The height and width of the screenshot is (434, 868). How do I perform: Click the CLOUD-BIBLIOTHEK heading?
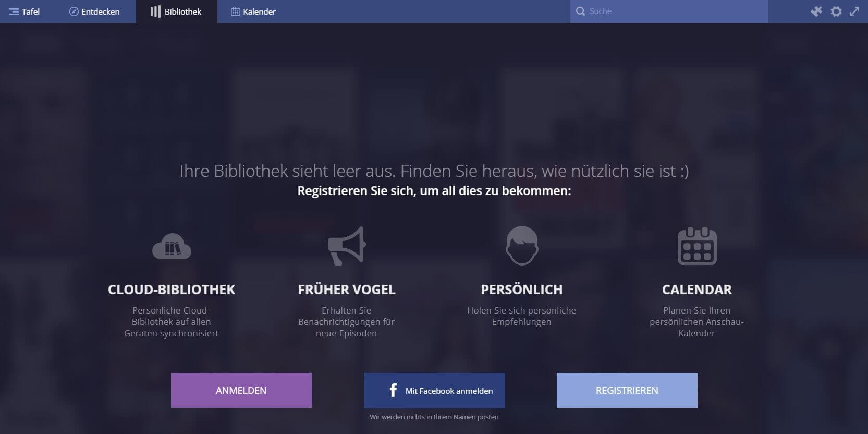point(172,290)
